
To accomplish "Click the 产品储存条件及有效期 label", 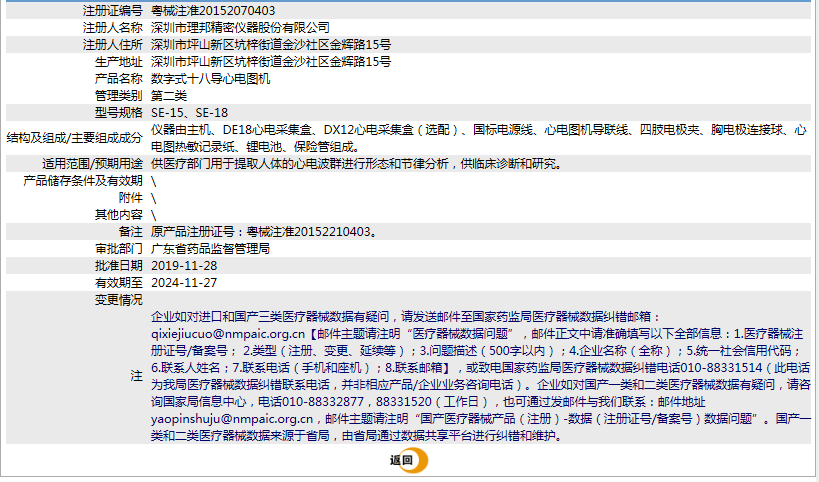I will [x=83, y=181].
